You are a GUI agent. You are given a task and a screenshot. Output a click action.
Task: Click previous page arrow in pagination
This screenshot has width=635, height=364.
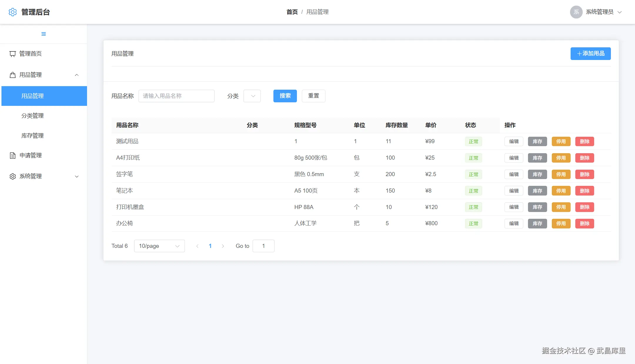[197, 246]
